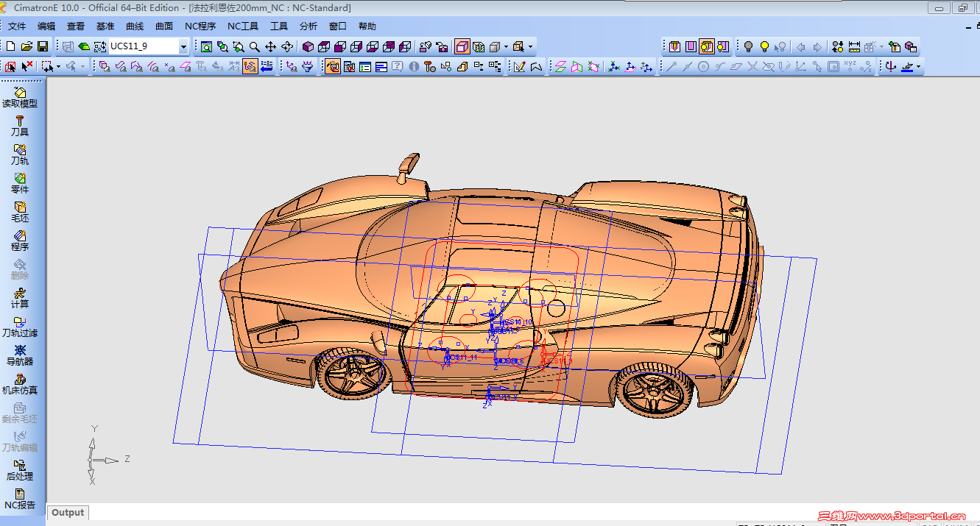Open Read Model (读取模型) in the NC guide

[x=20, y=97]
